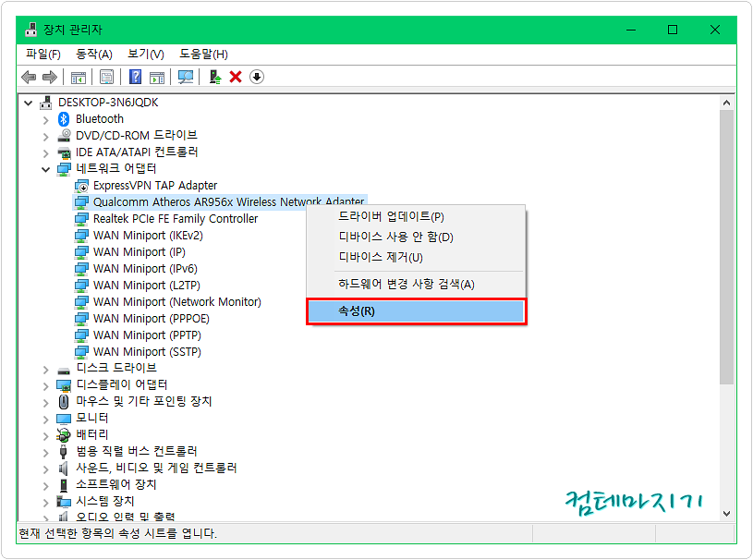This screenshot has height=560, width=753.
Task: Expand the 디스크 드라이브 category
Action: coord(45,370)
